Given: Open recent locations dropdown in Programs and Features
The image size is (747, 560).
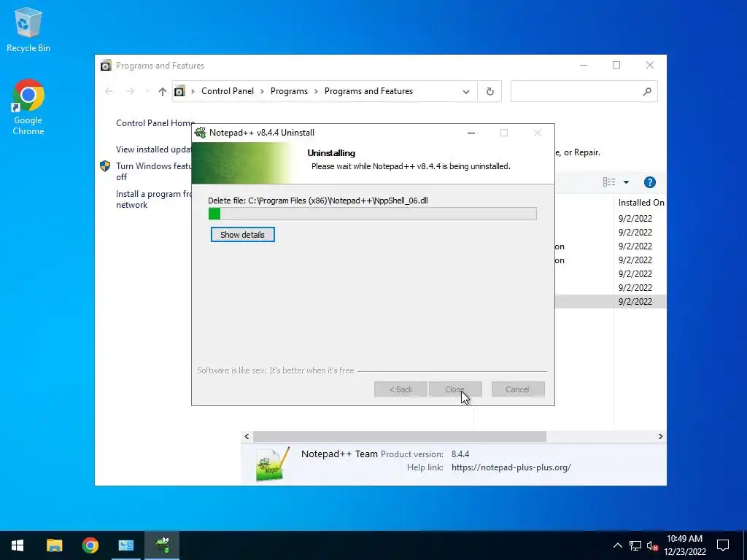Looking at the screenshot, I should coord(147,91).
